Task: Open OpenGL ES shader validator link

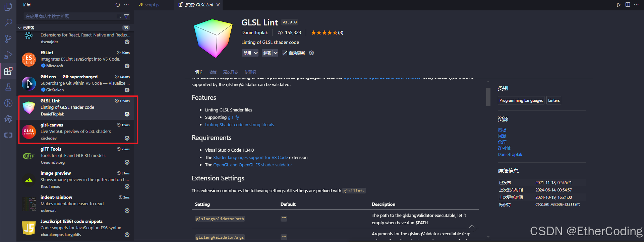Action: tap(252, 165)
